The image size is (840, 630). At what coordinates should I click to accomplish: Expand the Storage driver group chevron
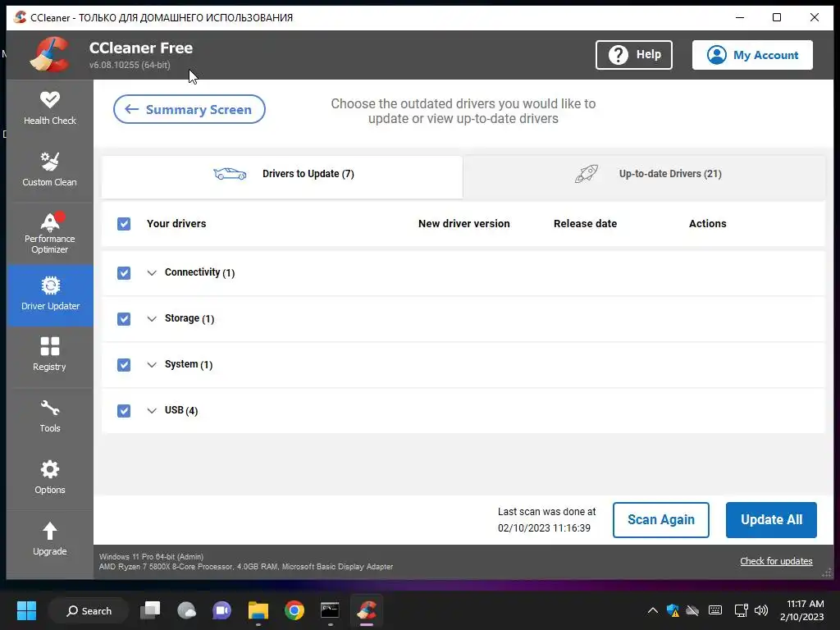(x=152, y=319)
